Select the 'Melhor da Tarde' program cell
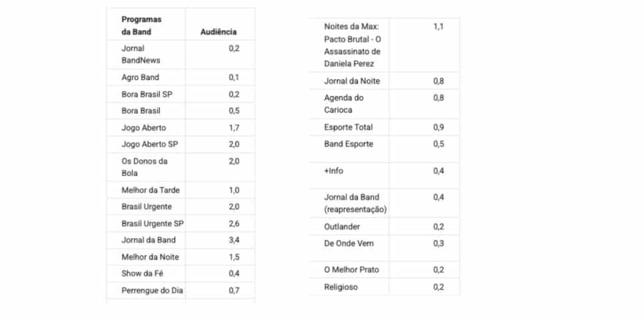The height and width of the screenshot is (322, 644). [150, 190]
